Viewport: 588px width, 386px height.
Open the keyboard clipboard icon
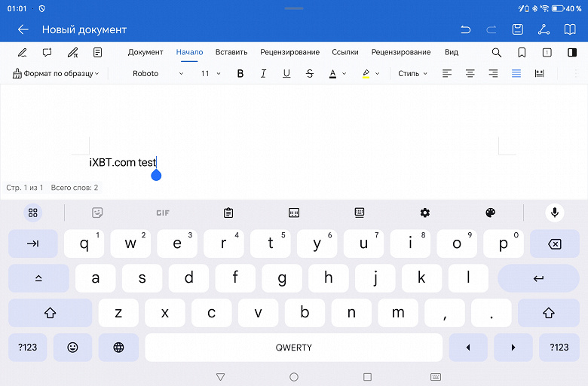pos(228,213)
